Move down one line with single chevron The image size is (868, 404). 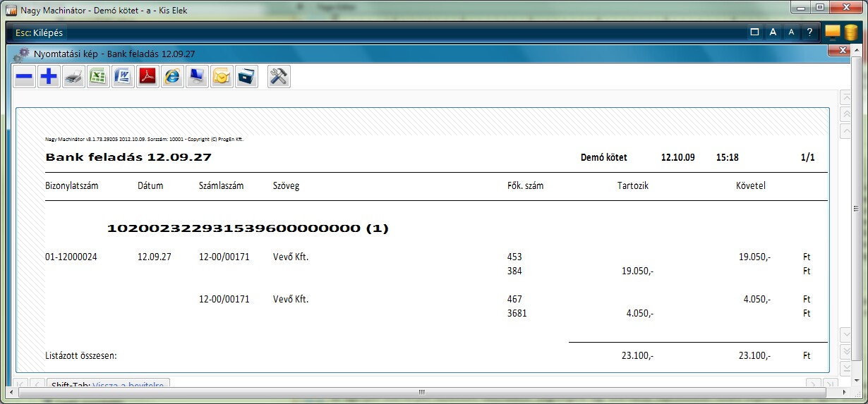[845, 334]
